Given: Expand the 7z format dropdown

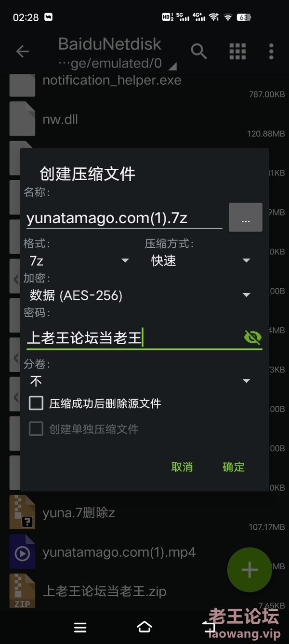Looking at the screenshot, I should coord(79,261).
